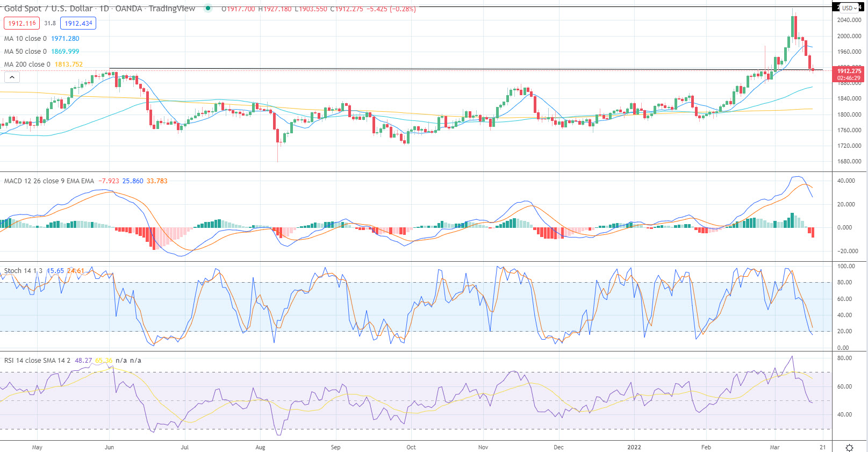Select the MA 10 close indicator legend
868x452 pixels.
point(25,39)
